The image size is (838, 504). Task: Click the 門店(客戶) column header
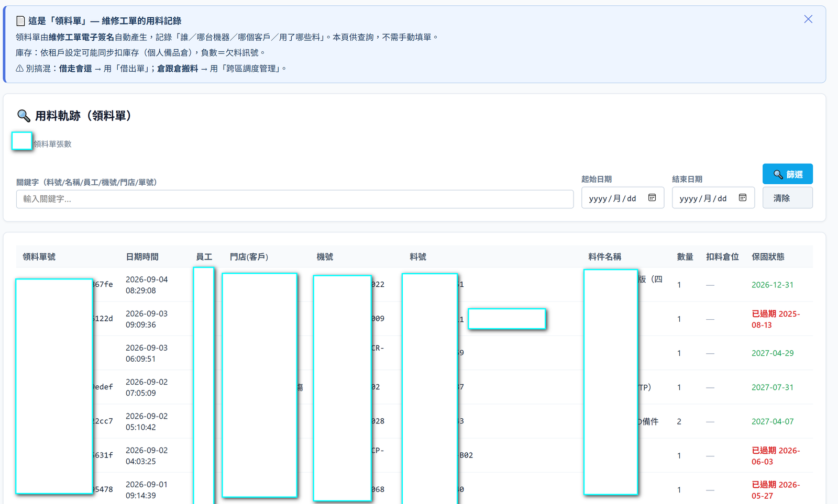point(249,257)
